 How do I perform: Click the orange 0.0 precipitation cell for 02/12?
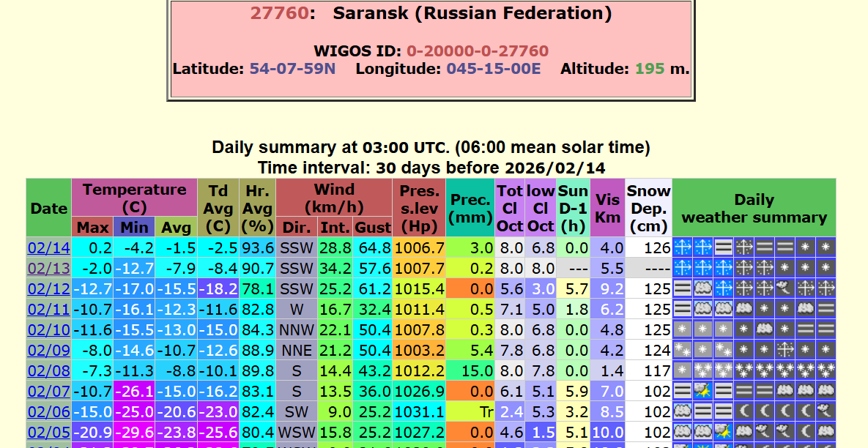click(x=469, y=288)
